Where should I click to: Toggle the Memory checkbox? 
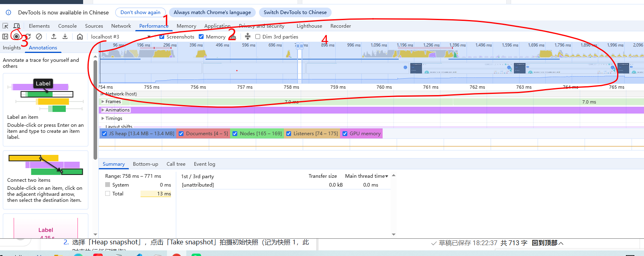pyautogui.click(x=201, y=37)
